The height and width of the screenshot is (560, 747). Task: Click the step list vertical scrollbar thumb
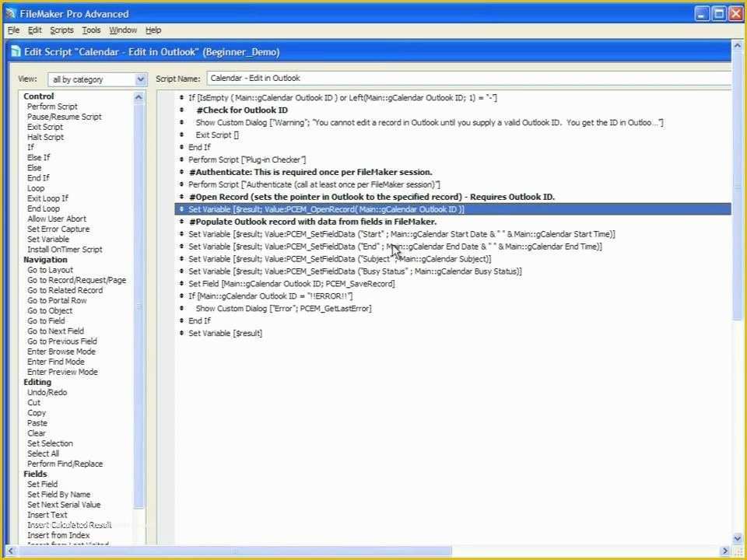[139, 305]
